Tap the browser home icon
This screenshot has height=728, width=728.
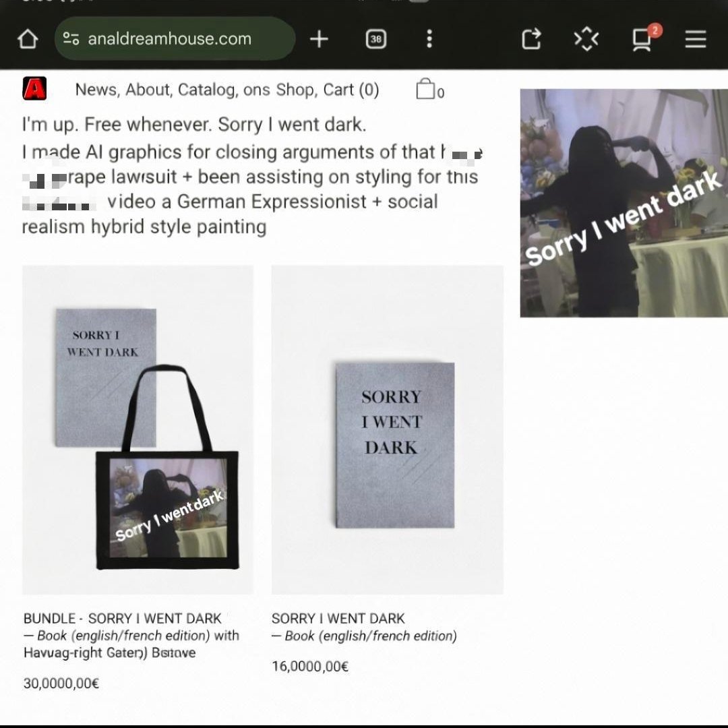(28, 39)
